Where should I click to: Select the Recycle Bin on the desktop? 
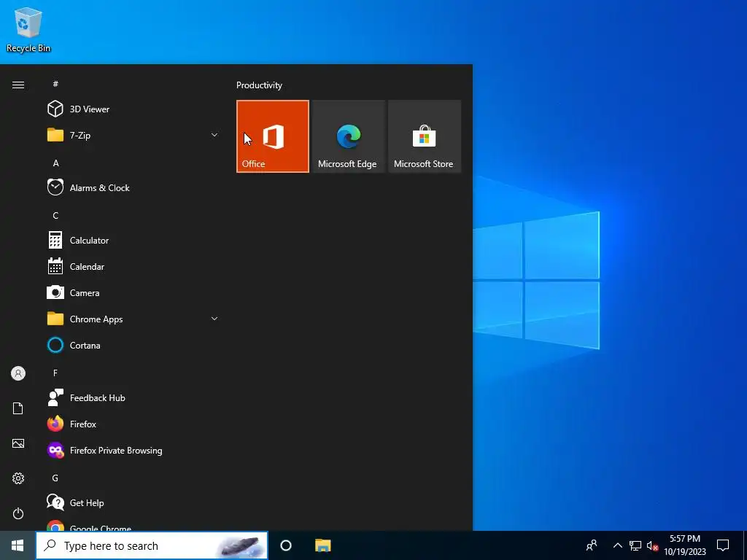tap(28, 29)
